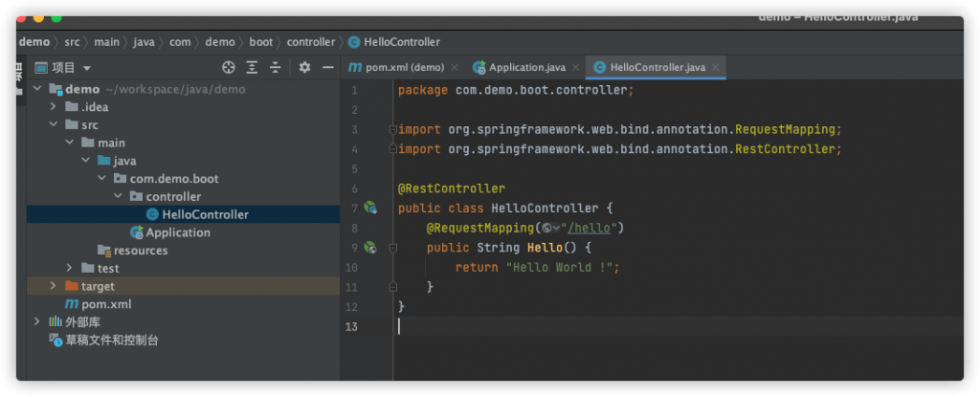Expand the target folder
The image size is (980, 397).
pyautogui.click(x=55, y=286)
